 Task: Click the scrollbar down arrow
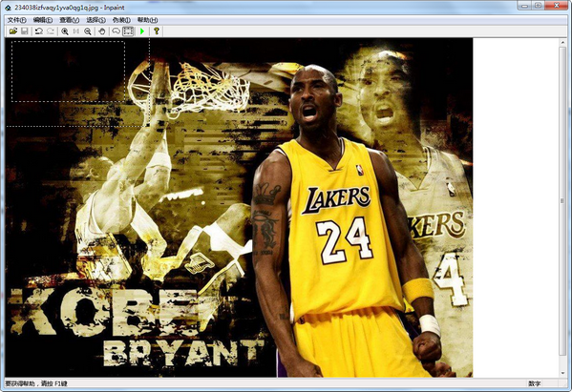pyautogui.click(x=562, y=373)
